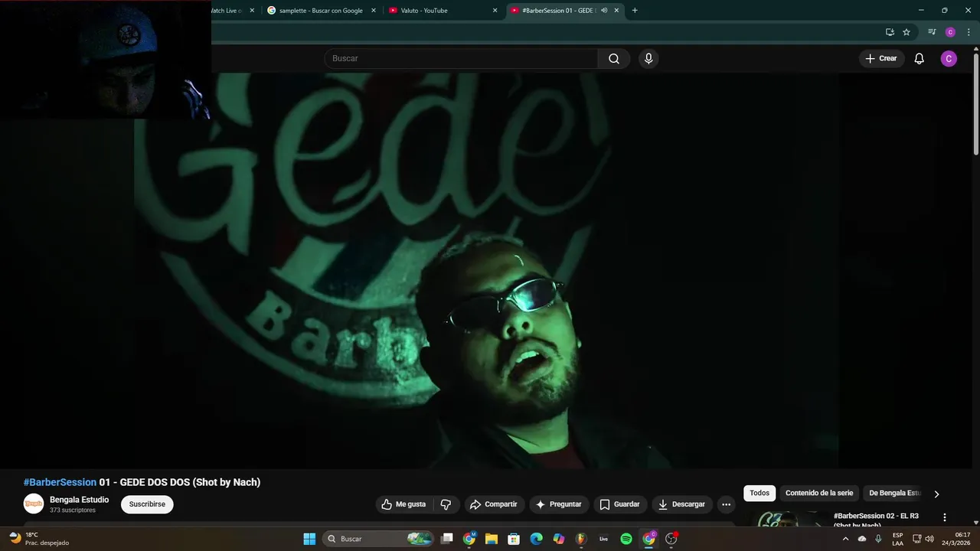Open the Bengala Estudio channel avatar

coord(34,504)
